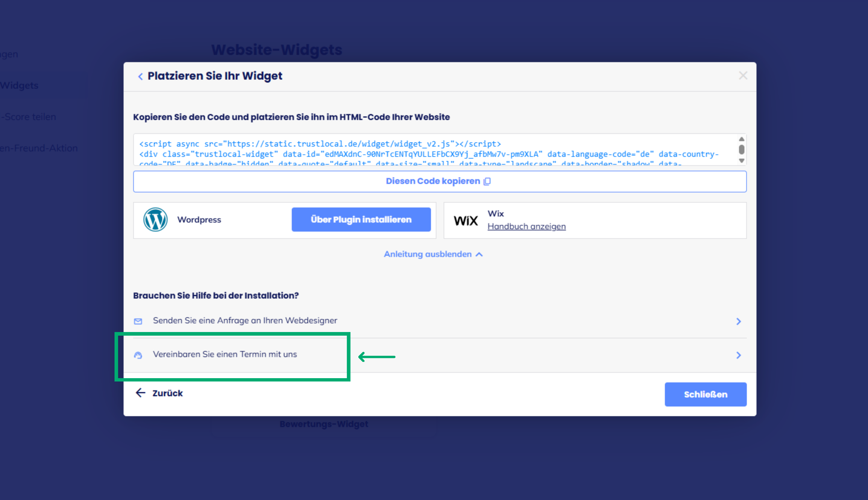The image size is (868, 500).
Task: Copy the code with 'Diesen Code kopieren'
Action: click(x=440, y=181)
